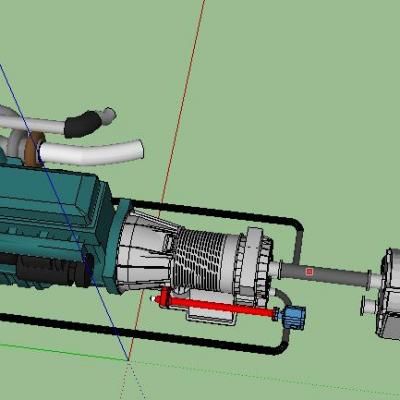Pick the small red square marker on shaft
Screen dimensions: 400x400
tap(309, 272)
